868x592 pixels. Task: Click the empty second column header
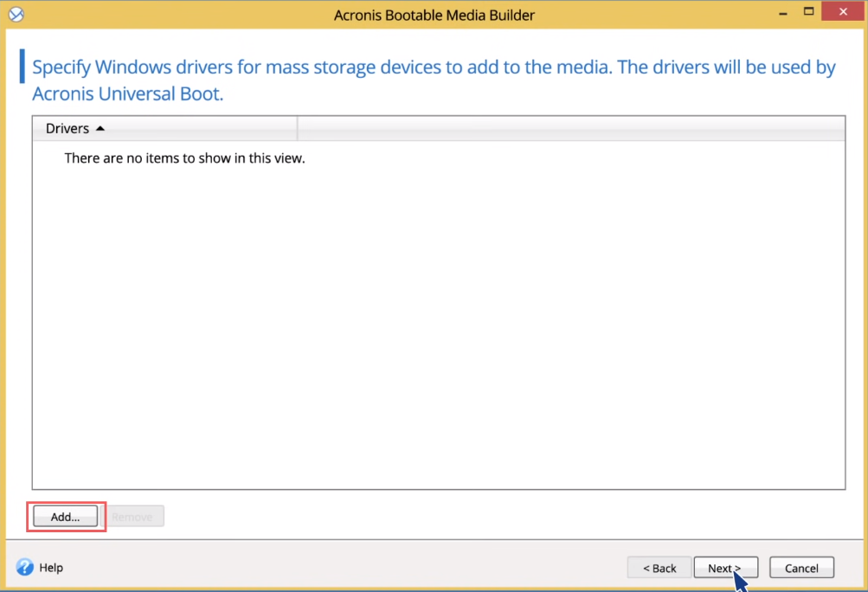pos(571,128)
